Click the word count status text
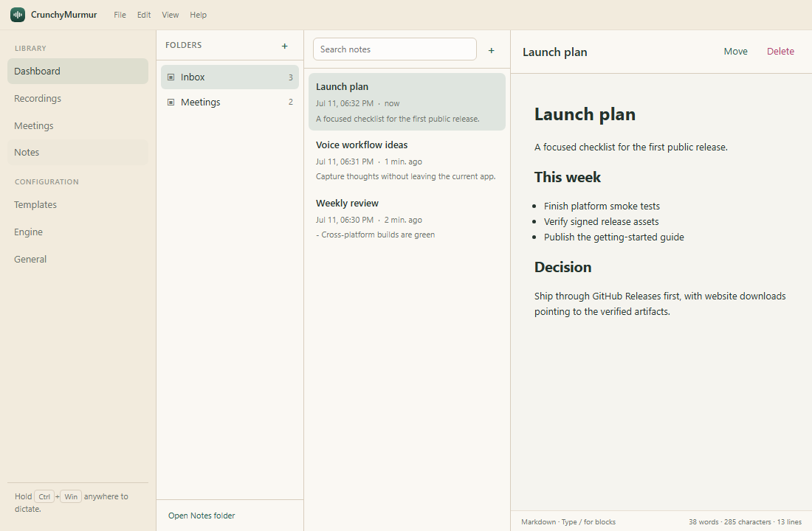Image resolution: width=812 pixels, height=531 pixels. [x=746, y=521]
